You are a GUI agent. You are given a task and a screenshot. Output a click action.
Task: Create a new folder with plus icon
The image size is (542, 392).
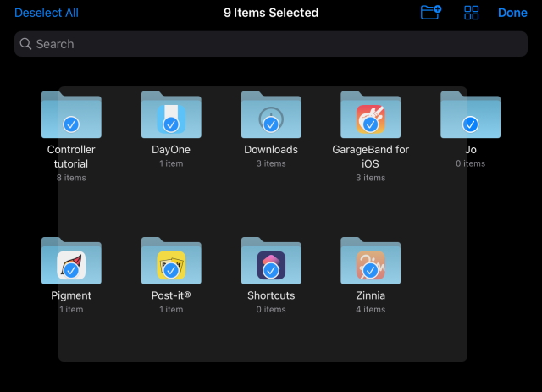tap(431, 13)
